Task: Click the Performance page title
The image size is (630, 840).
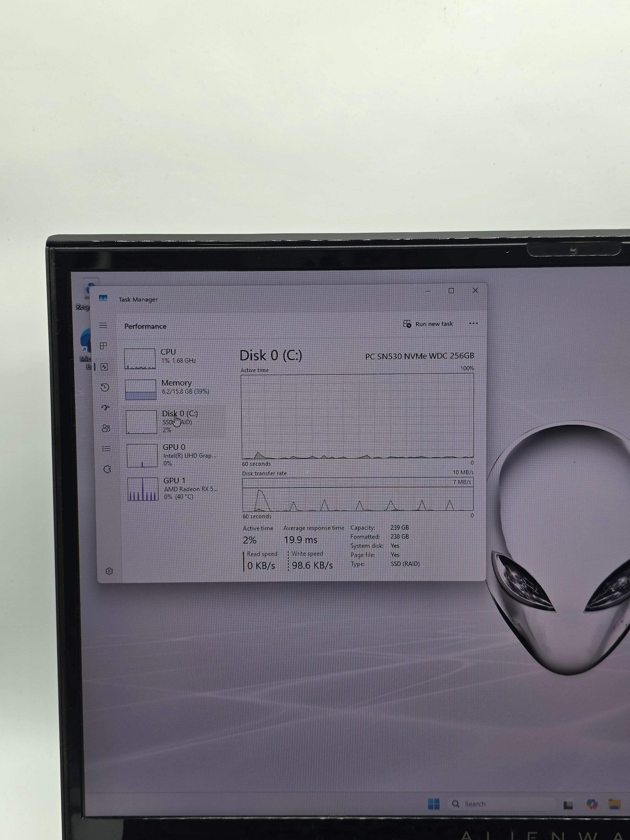Action: [145, 326]
